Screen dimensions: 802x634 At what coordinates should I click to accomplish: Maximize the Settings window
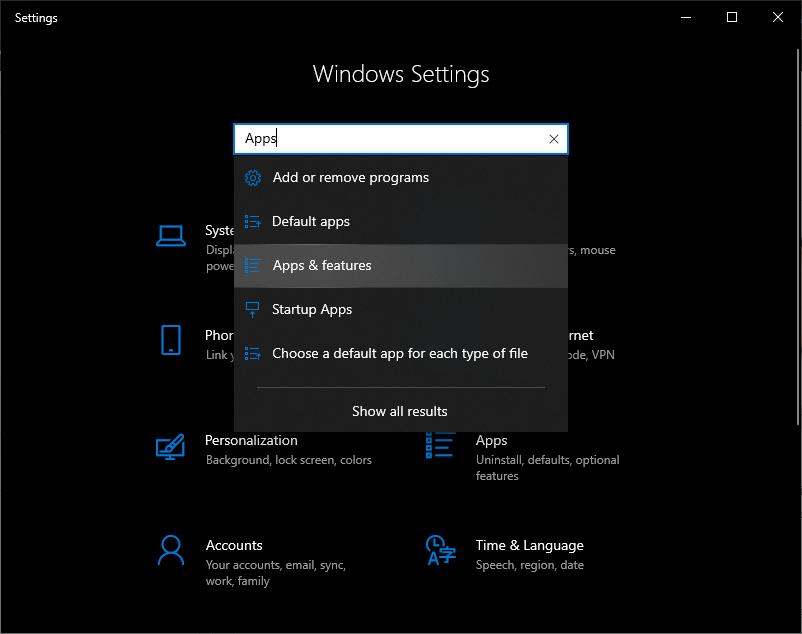pos(732,17)
